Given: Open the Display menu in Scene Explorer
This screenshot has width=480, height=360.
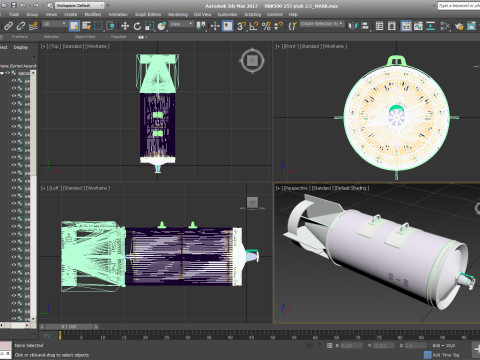Looking at the screenshot, I should (21, 47).
